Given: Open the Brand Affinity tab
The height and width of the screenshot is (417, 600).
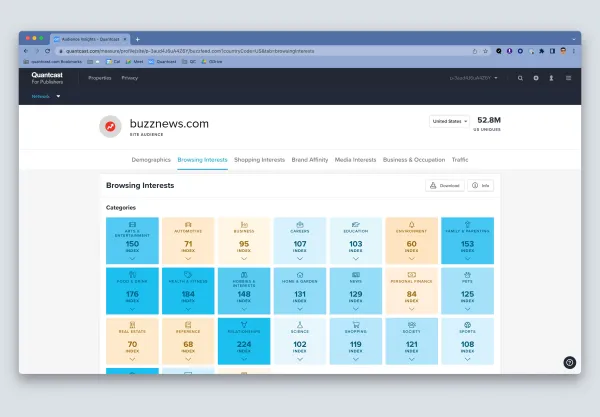Looking at the screenshot, I should click(310, 160).
